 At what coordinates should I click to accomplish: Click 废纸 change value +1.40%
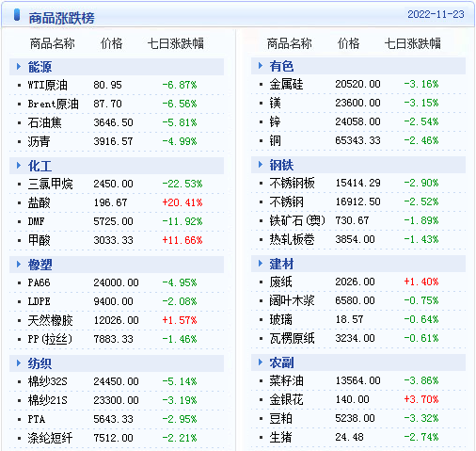pos(421,282)
